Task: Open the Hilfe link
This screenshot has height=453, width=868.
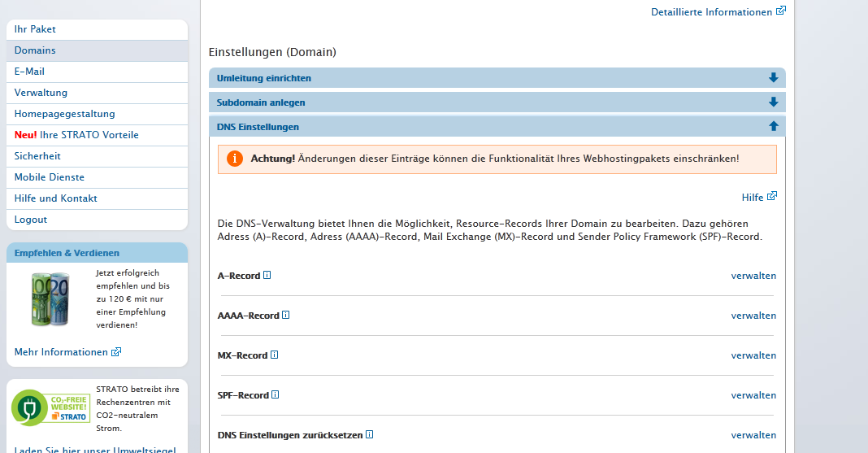Action: [753, 197]
